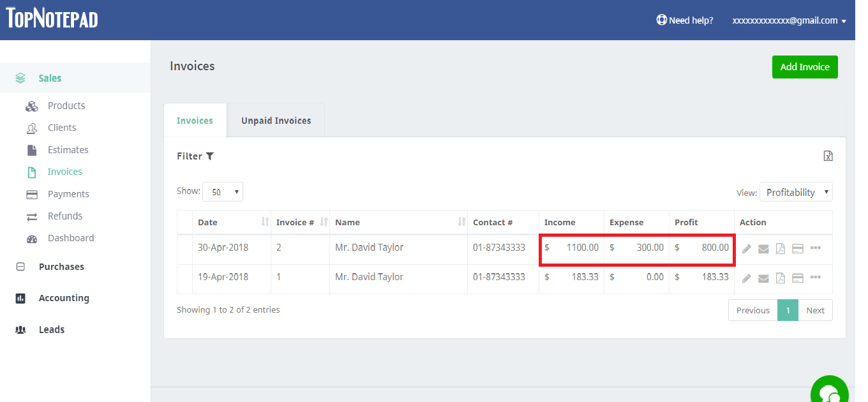Click the Invoices file icon in sidebar
The height and width of the screenshot is (402, 868).
(x=32, y=172)
